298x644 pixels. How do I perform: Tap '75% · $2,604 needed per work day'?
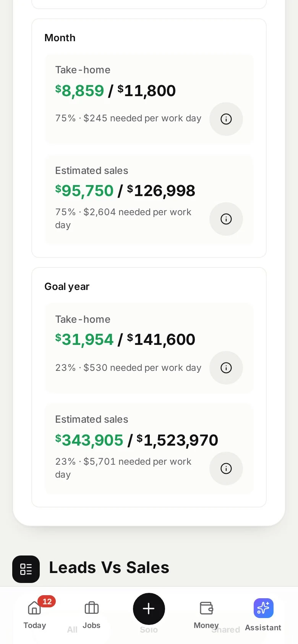(123, 218)
